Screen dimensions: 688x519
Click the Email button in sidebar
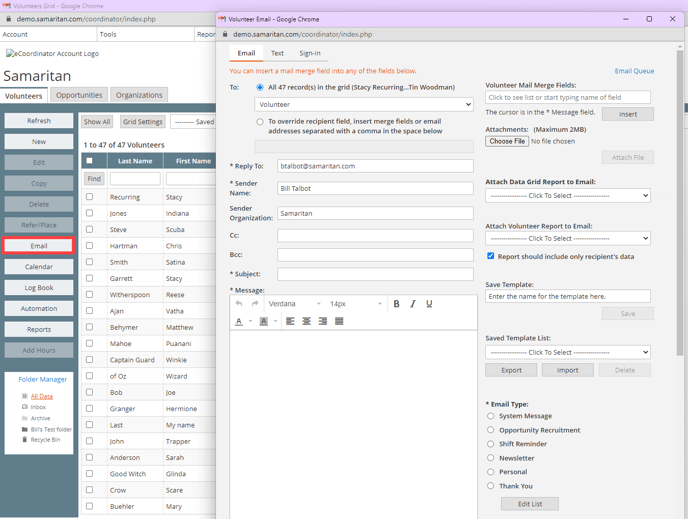pyautogui.click(x=39, y=246)
